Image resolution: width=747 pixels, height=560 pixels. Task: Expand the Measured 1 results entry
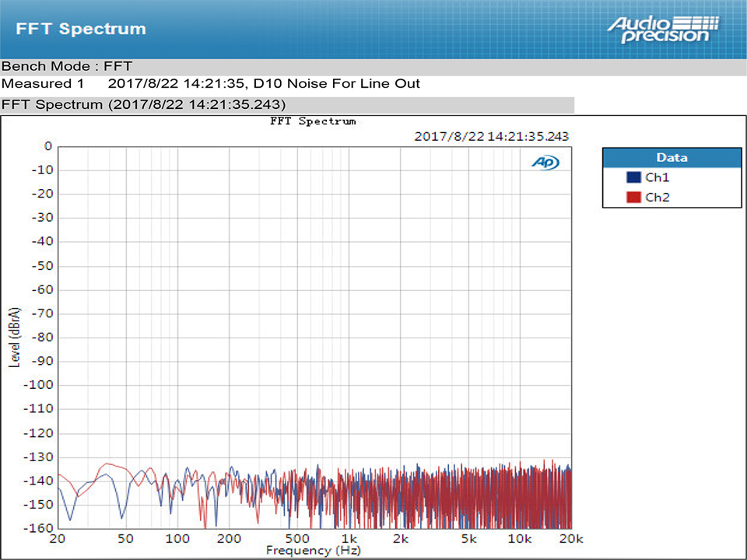(x=43, y=83)
